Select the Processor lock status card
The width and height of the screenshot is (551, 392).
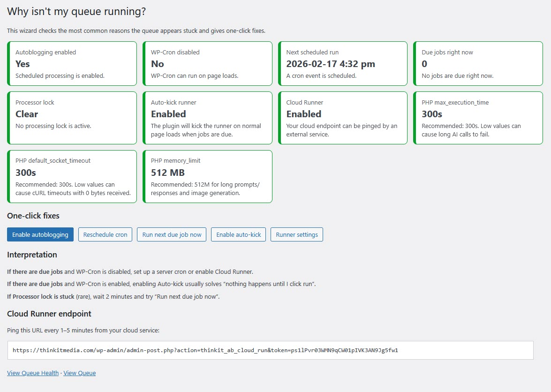pyautogui.click(x=72, y=118)
